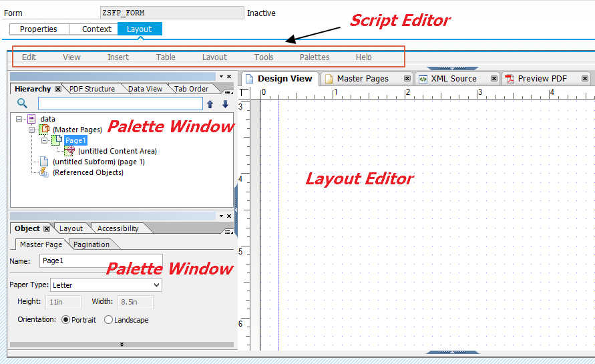Click the Name field containing Page1
The width and height of the screenshot is (595, 364).
pyautogui.click(x=101, y=260)
